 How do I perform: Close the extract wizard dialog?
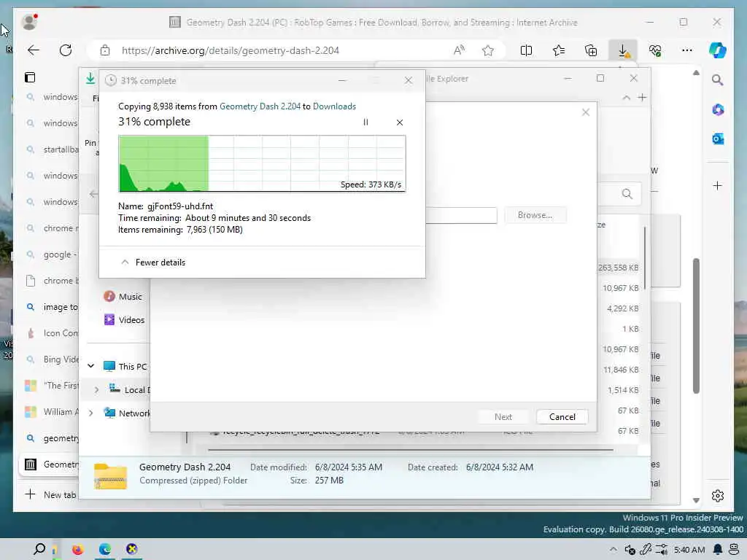[x=586, y=112]
